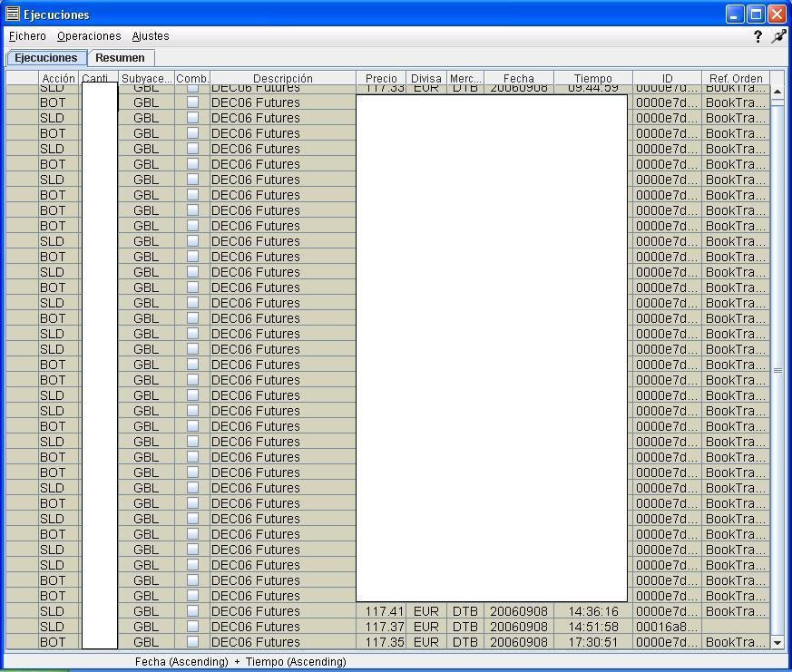Viewport: 792px width, 672px height.
Task: Click the BookTra... cell in the 17:30:51 row
Action: coord(736,642)
